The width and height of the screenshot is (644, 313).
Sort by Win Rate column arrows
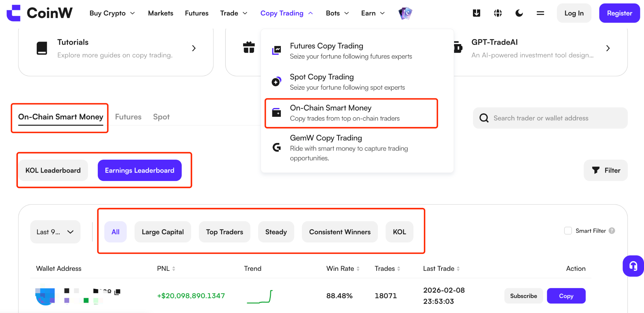pyautogui.click(x=358, y=269)
